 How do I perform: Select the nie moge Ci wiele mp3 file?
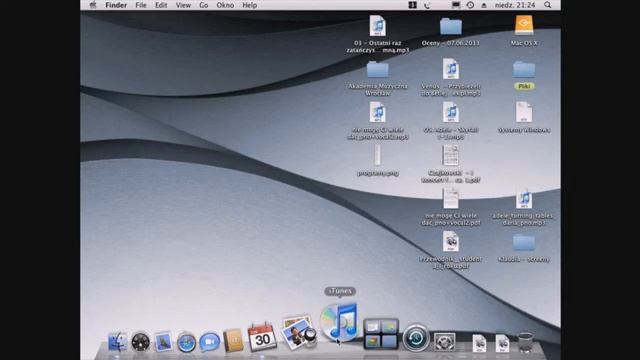coord(378,112)
